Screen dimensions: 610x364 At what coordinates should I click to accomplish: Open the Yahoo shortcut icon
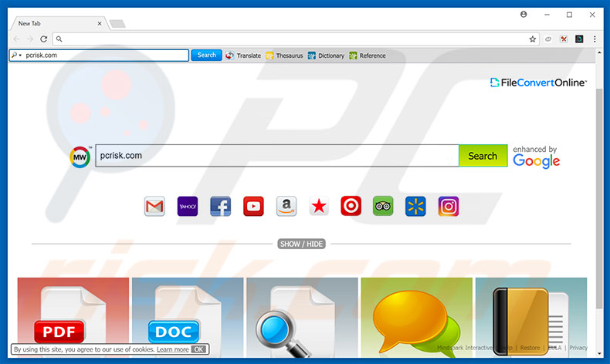188,206
